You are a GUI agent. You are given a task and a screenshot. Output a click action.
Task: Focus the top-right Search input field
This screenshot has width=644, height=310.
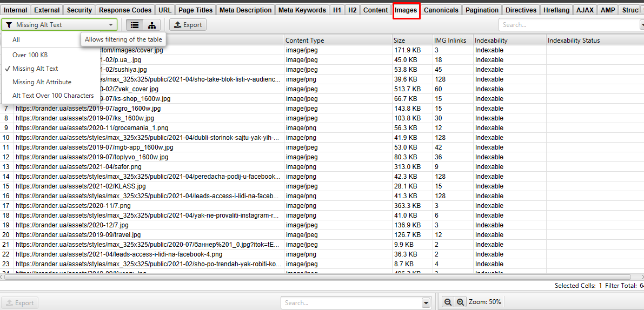tap(568, 25)
